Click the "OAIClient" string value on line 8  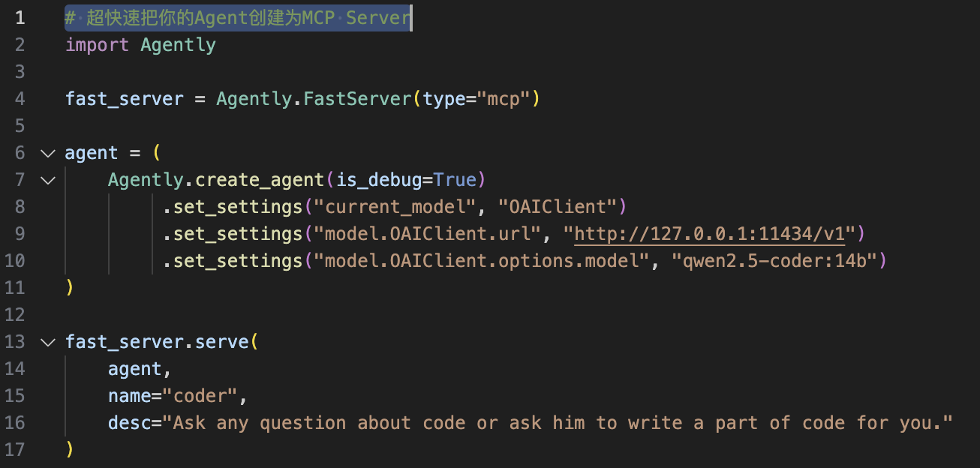[x=557, y=207]
